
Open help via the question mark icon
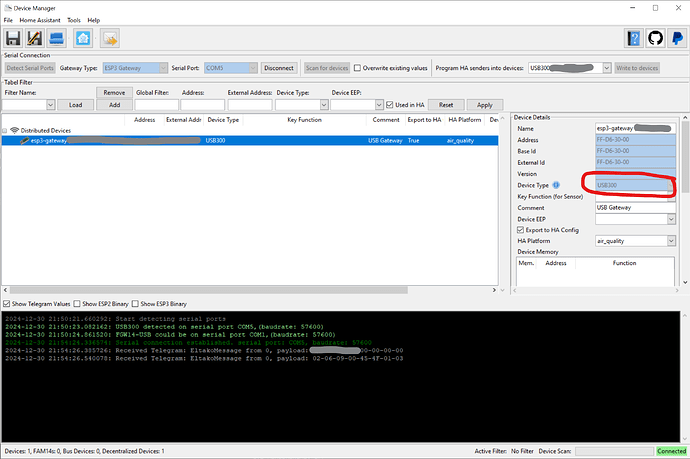[634, 38]
